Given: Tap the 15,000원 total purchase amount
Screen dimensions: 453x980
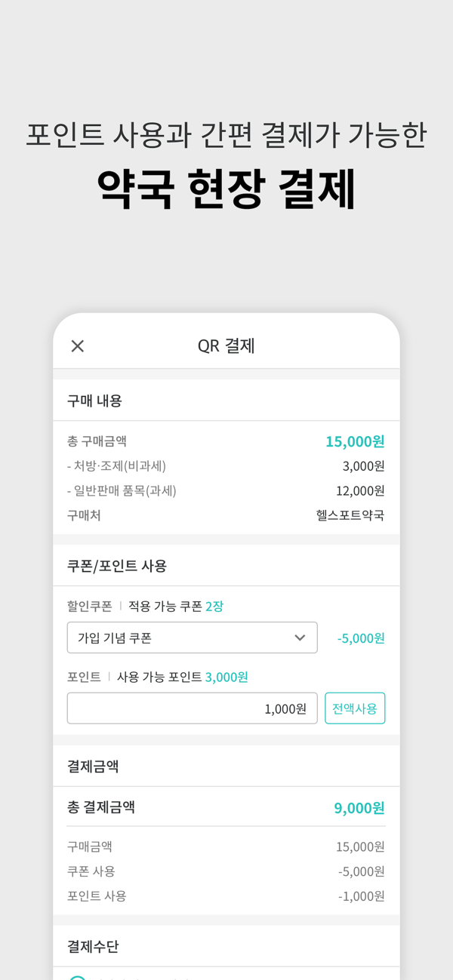Looking at the screenshot, I should tap(355, 441).
